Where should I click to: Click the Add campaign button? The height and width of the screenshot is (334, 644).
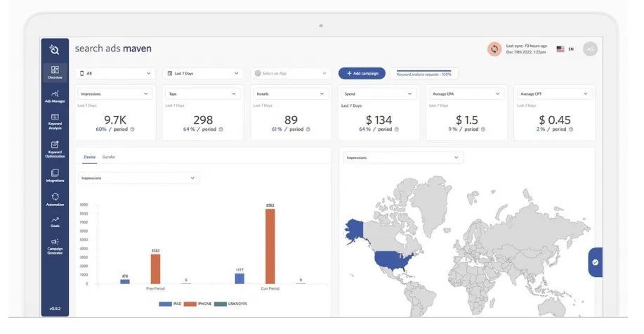(362, 73)
